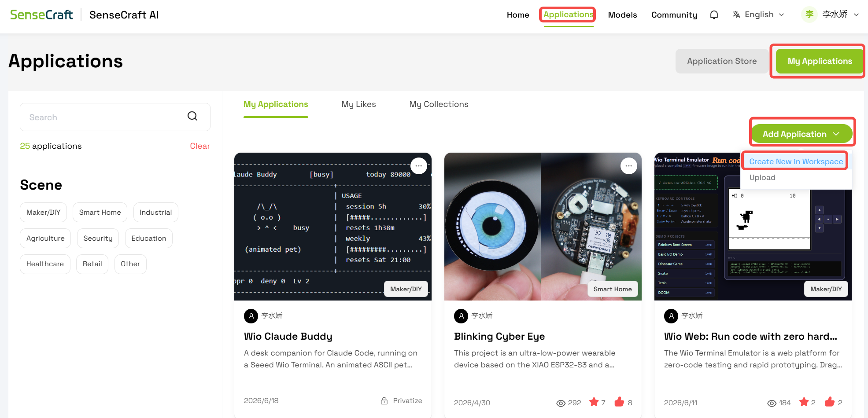Switch to the My Collections tab
Image resolution: width=868 pixels, height=418 pixels.
439,104
